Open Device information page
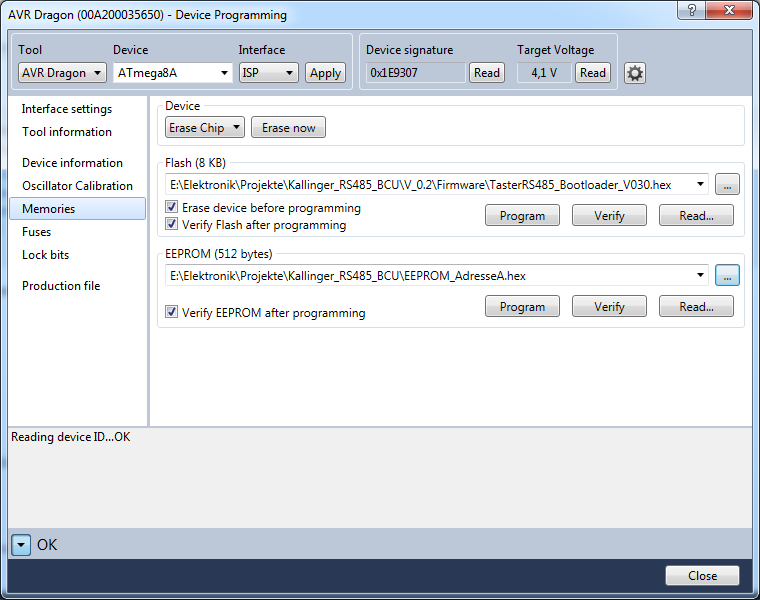Viewport: 760px width, 600px height. [72, 163]
